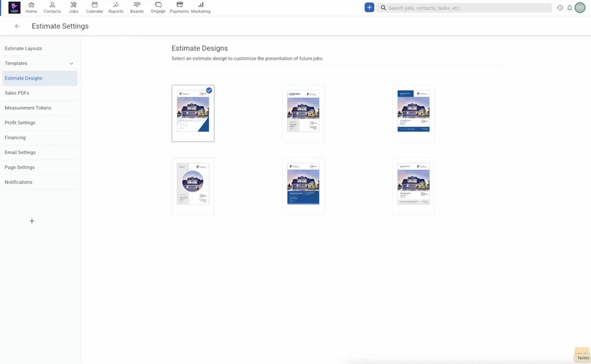Viewport: 591px width, 364px height.
Task: Choose the blue header estimate design
Action: pyautogui.click(x=413, y=113)
